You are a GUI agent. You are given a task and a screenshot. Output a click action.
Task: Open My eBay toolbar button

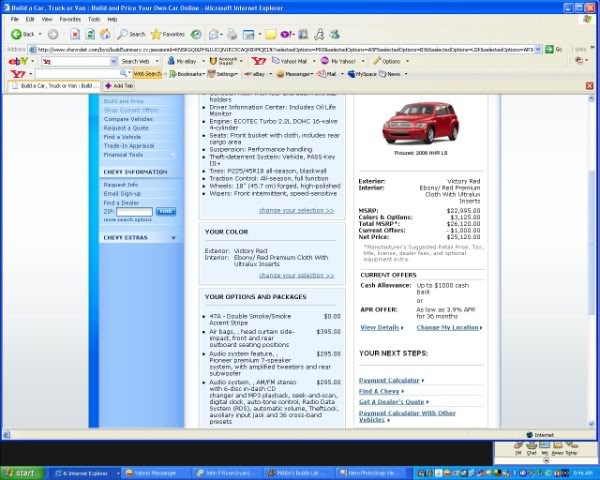pos(183,61)
